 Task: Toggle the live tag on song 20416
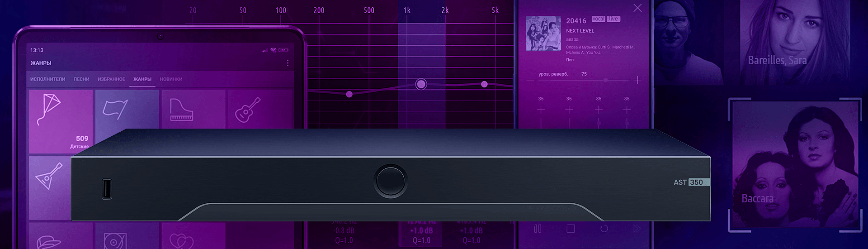tap(613, 19)
